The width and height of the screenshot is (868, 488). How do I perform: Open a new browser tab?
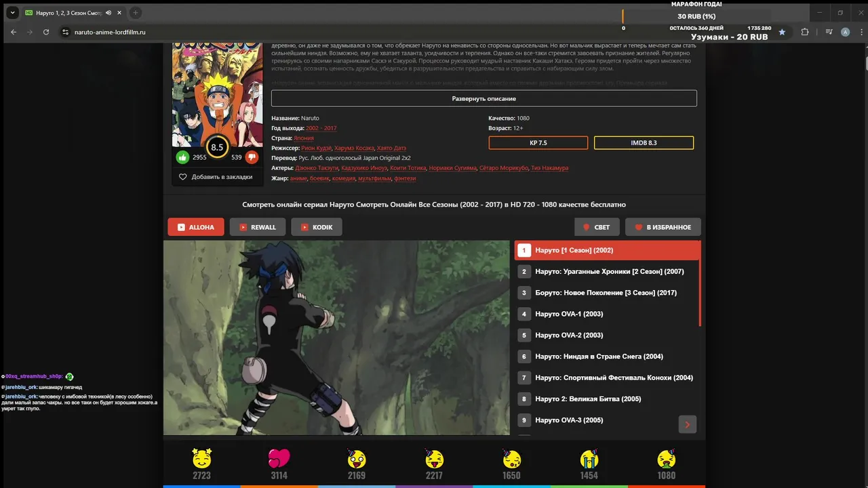136,13
